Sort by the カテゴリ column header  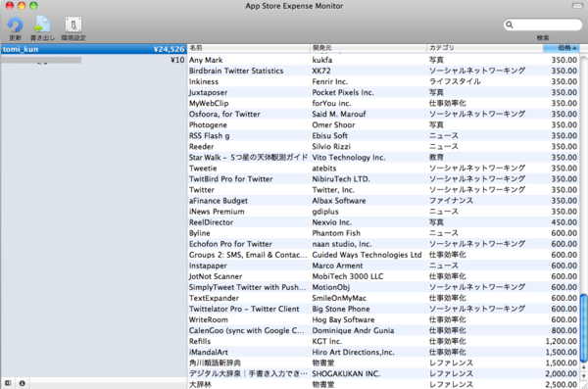pos(485,48)
